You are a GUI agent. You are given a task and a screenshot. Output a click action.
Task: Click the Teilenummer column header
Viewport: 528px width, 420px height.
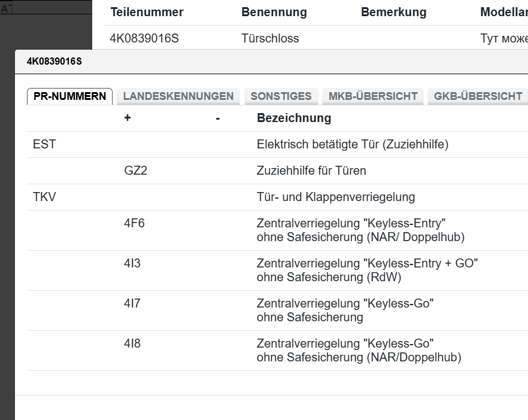point(147,13)
